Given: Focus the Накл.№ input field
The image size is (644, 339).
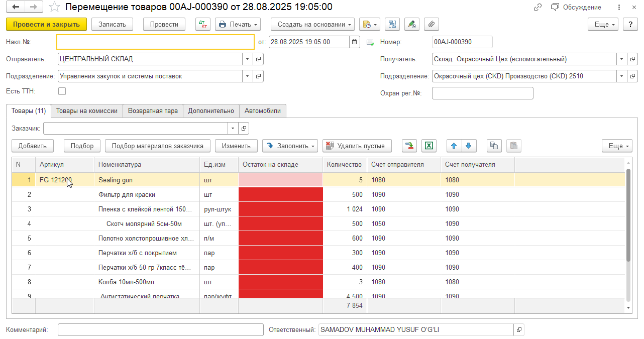Looking at the screenshot, I should tap(156, 42).
